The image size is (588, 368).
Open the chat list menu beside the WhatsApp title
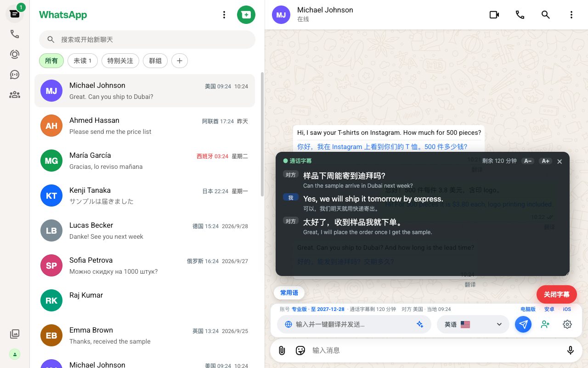[x=224, y=15]
